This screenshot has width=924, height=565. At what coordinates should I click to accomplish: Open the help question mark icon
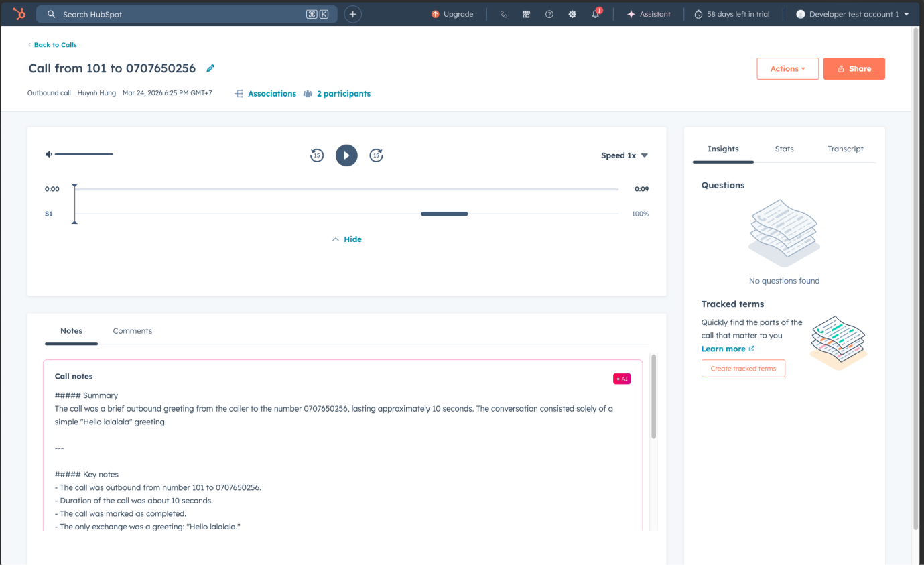(x=549, y=14)
